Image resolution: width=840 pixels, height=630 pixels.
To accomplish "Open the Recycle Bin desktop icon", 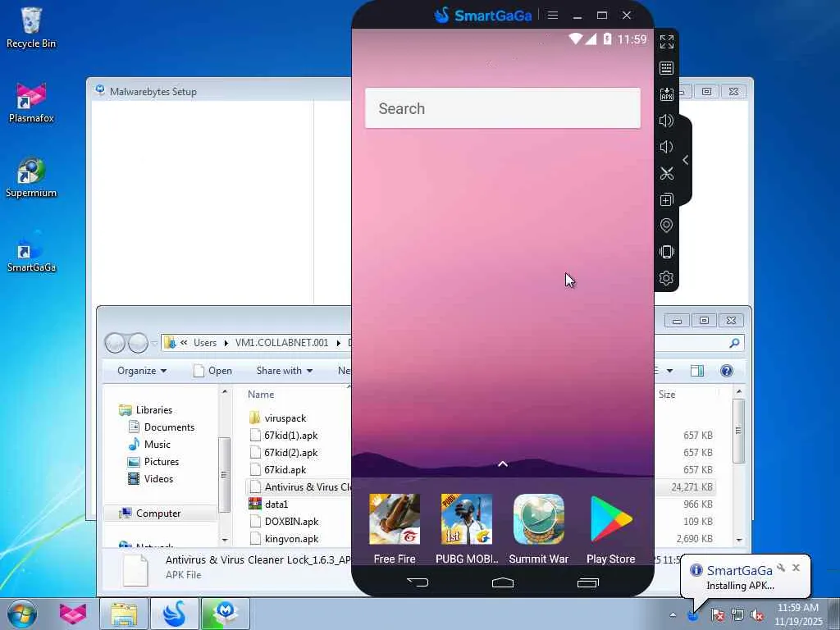I will pyautogui.click(x=31, y=28).
